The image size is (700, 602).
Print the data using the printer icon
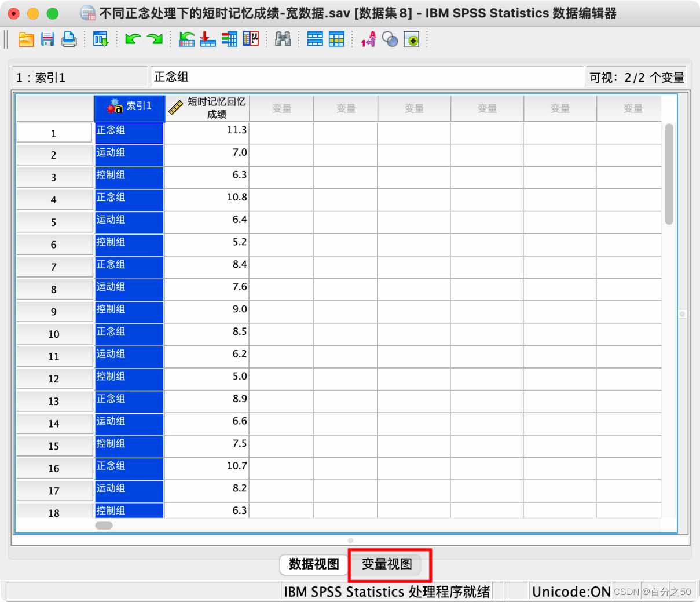[69, 39]
